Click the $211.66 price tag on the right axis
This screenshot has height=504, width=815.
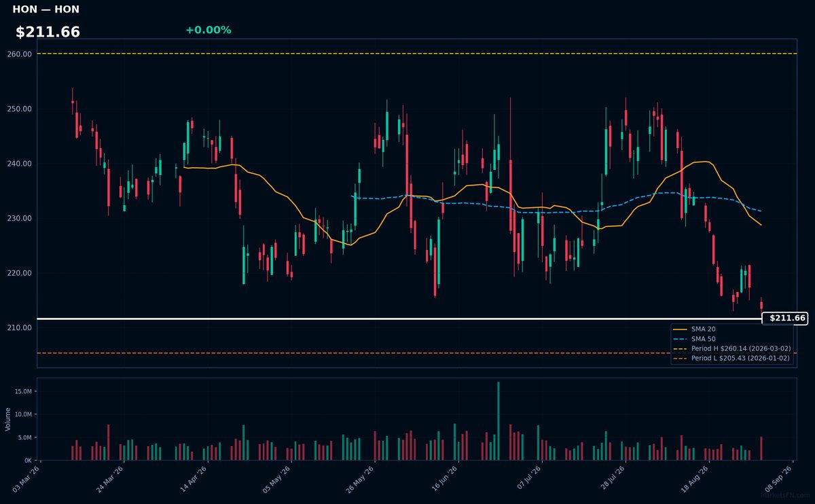click(x=786, y=318)
